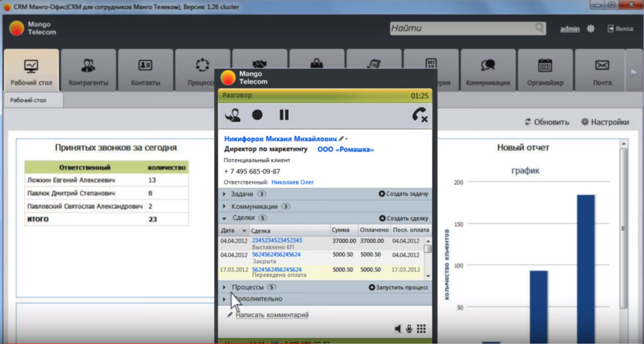The height and width of the screenshot is (344, 644).
Task: Open the ООО «Ромашка» company link
Action: (346, 150)
